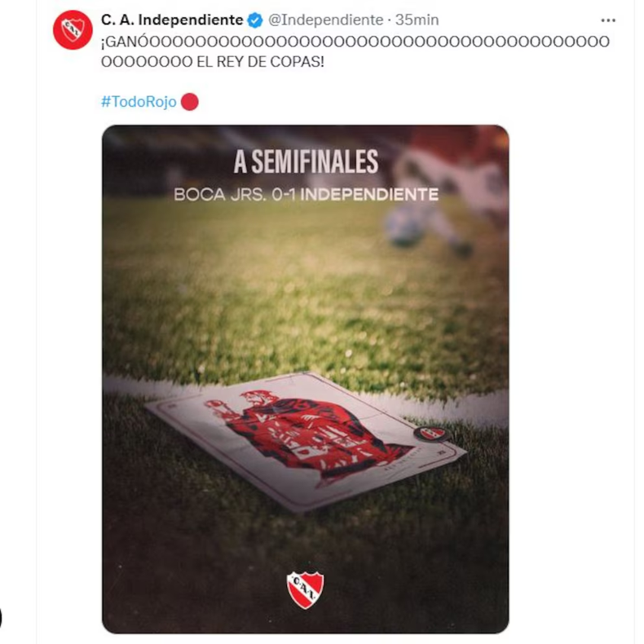Open the three-dot more options menu
644x644 pixels.
(608, 20)
